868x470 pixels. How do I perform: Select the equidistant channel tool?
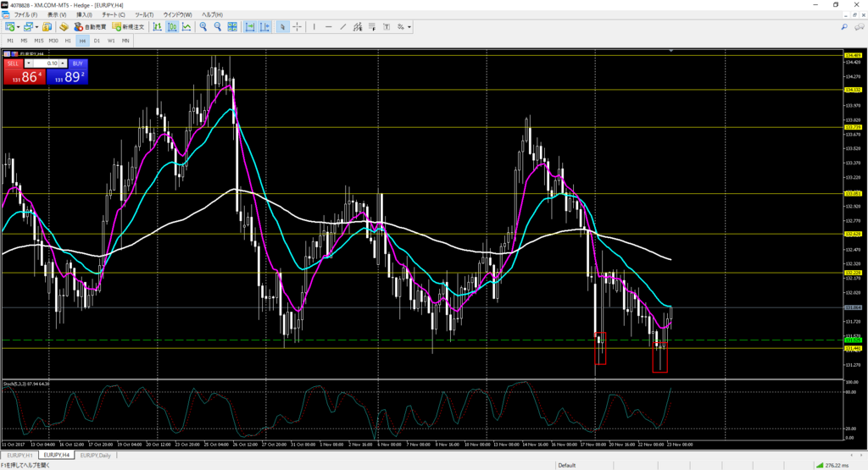(x=358, y=26)
